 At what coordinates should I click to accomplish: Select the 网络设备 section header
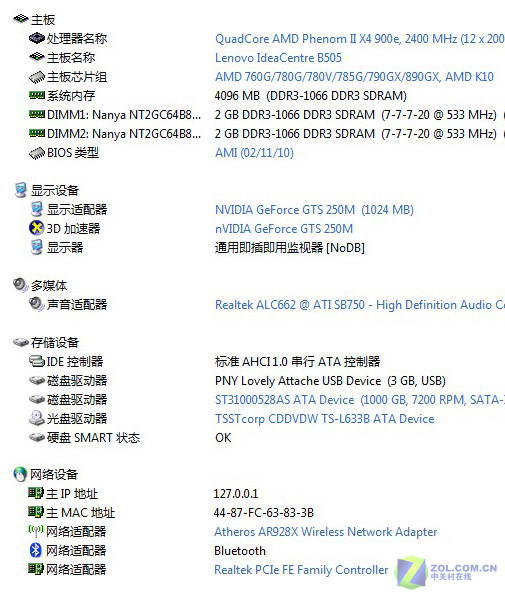click(54, 474)
